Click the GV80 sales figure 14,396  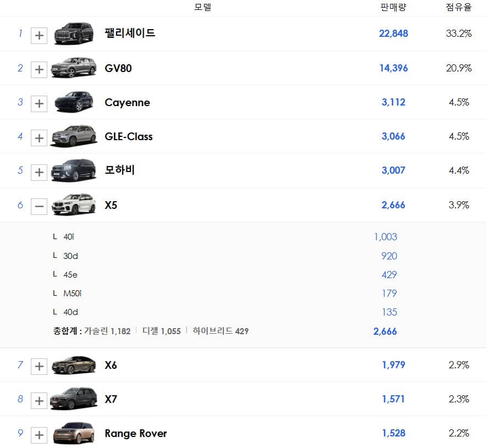[x=394, y=68]
